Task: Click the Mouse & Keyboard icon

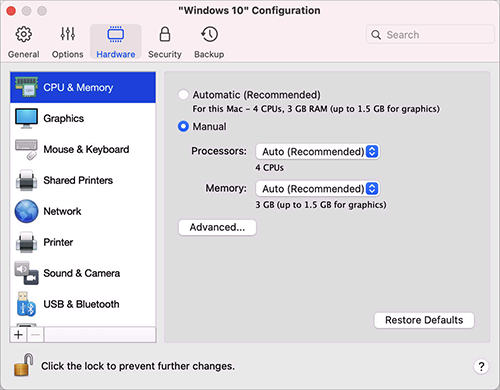Action: point(26,149)
